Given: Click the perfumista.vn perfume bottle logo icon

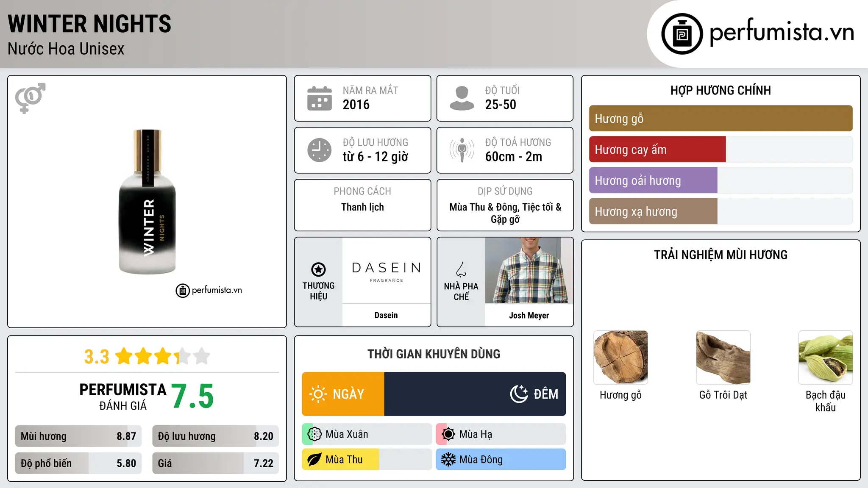Looking at the screenshot, I should 682,34.
